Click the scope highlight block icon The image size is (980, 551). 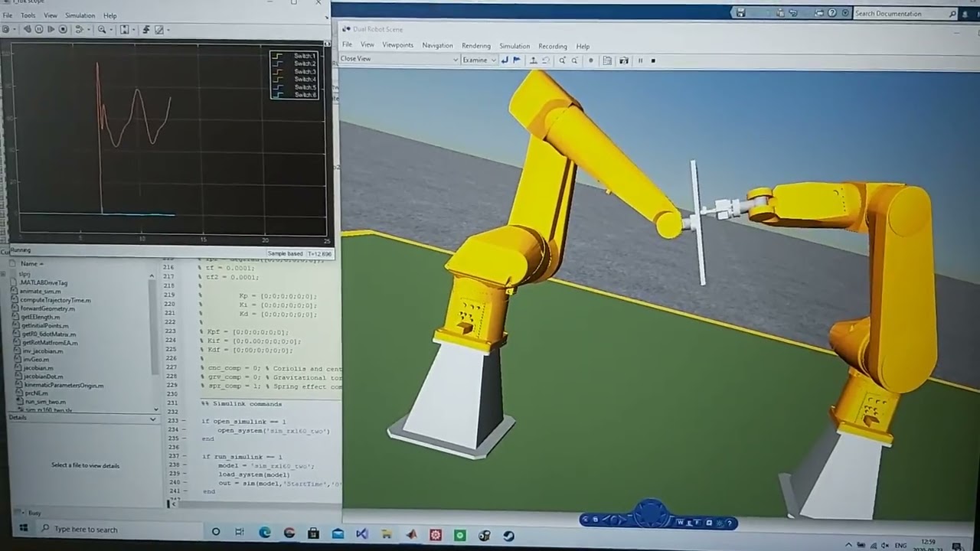(x=79, y=29)
